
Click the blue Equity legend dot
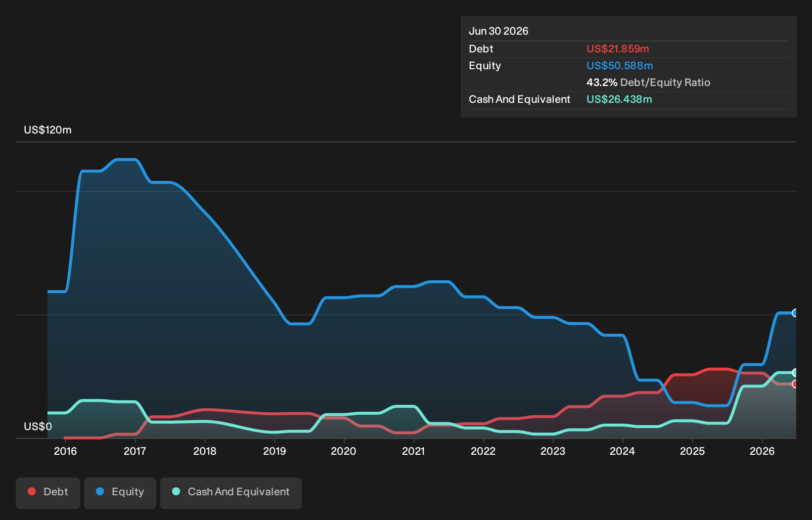pos(100,491)
